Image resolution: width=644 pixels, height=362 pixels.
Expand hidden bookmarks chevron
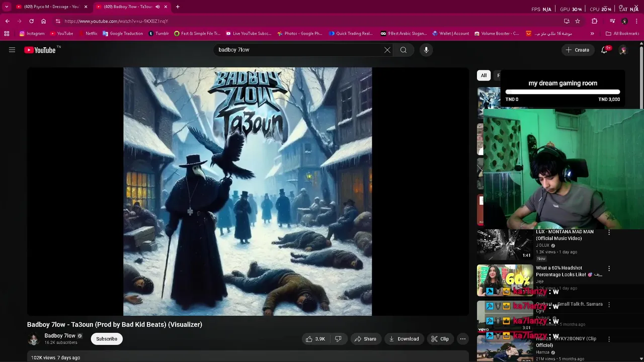pos(592,34)
